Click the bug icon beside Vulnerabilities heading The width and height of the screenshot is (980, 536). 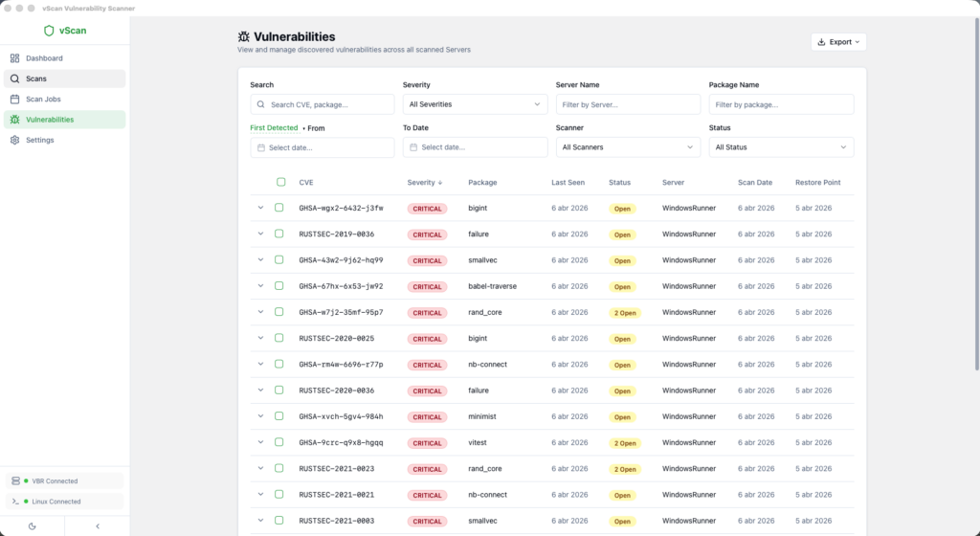[x=244, y=37]
